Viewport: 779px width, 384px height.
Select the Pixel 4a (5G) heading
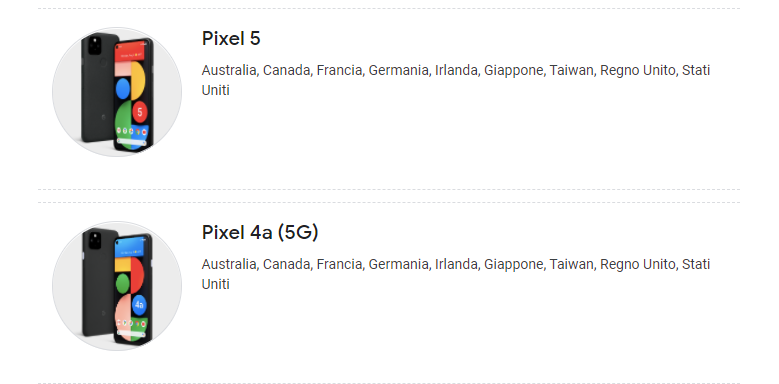coord(260,232)
